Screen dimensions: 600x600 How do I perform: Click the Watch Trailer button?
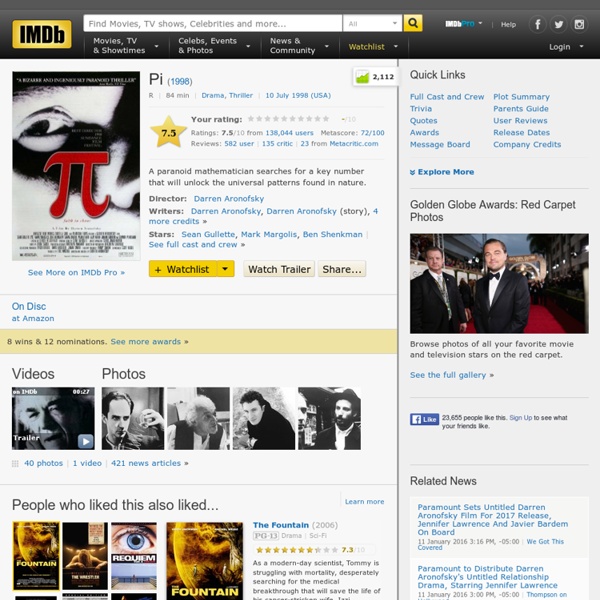pyautogui.click(x=279, y=269)
